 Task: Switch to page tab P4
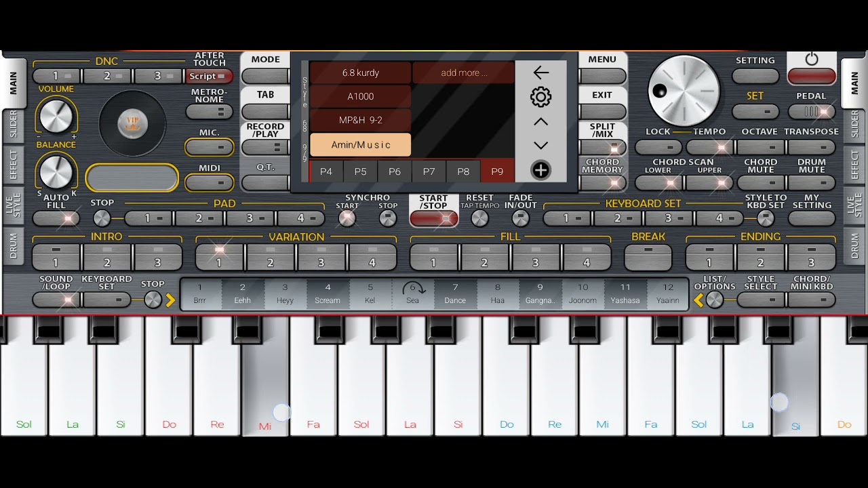(x=326, y=171)
